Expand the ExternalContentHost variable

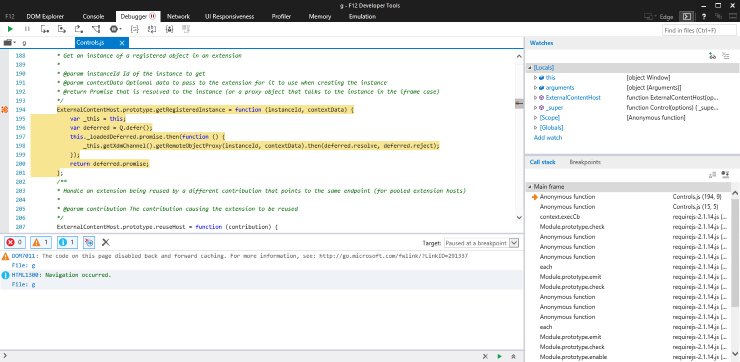pyautogui.click(x=535, y=98)
